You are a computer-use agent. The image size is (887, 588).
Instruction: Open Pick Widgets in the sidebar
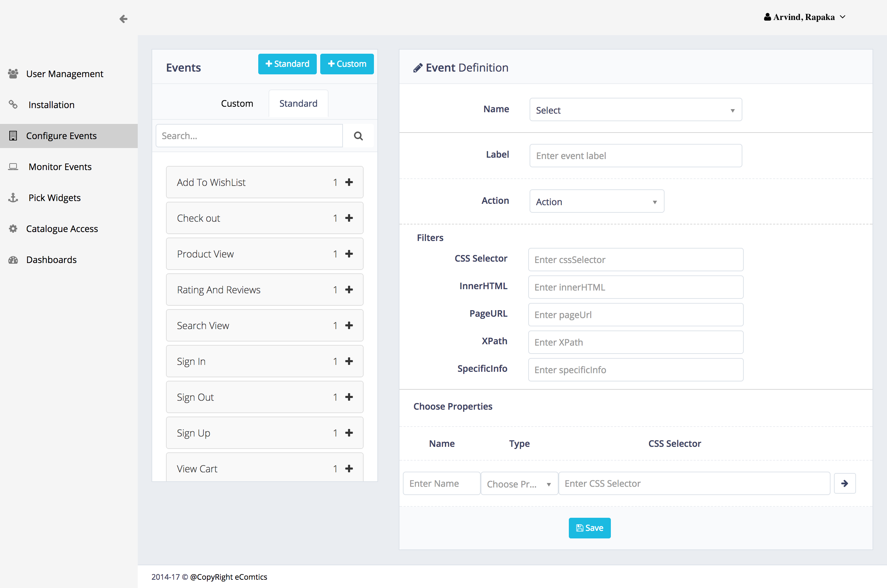[69, 198]
